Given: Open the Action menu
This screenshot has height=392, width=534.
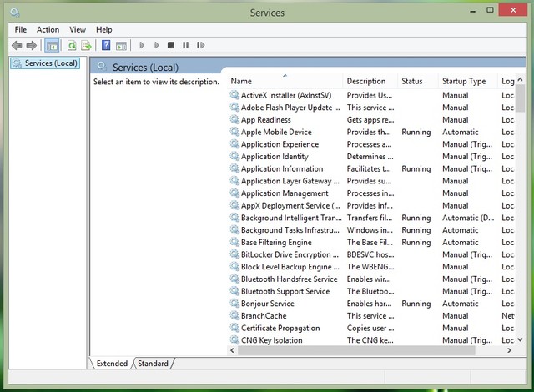Looking at the screenshot, I should (x=48, y=29).
